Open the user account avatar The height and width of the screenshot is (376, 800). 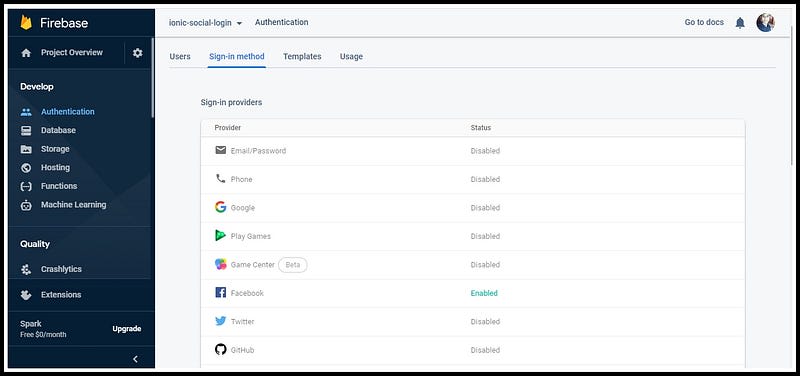tap(765, 22)
